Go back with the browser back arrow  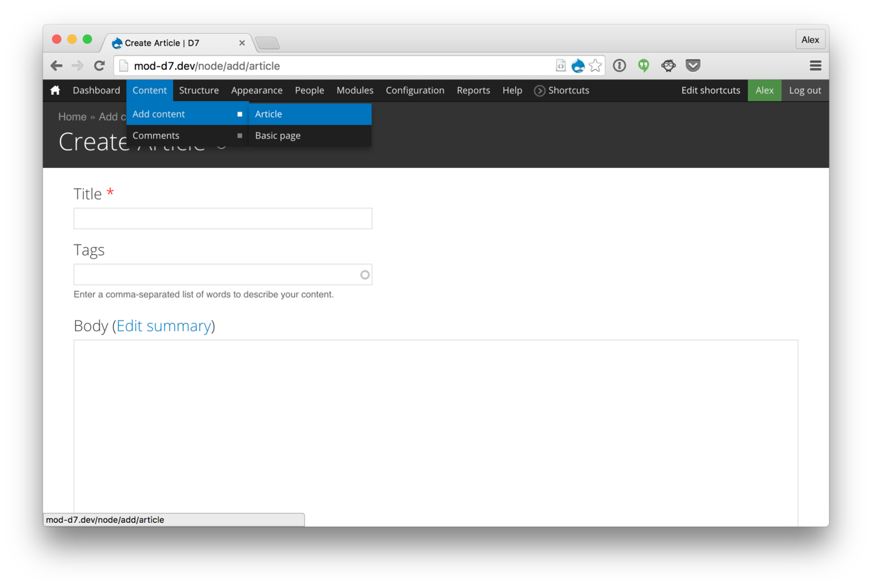coord(57,65)
